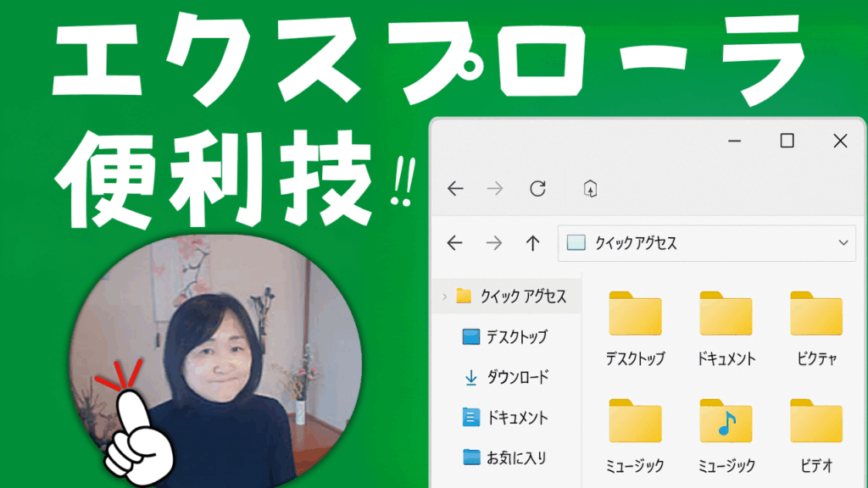Click the back arrow in the topmost toolbar
This screenshot has height=488, width=868.
tap(456, 189)
